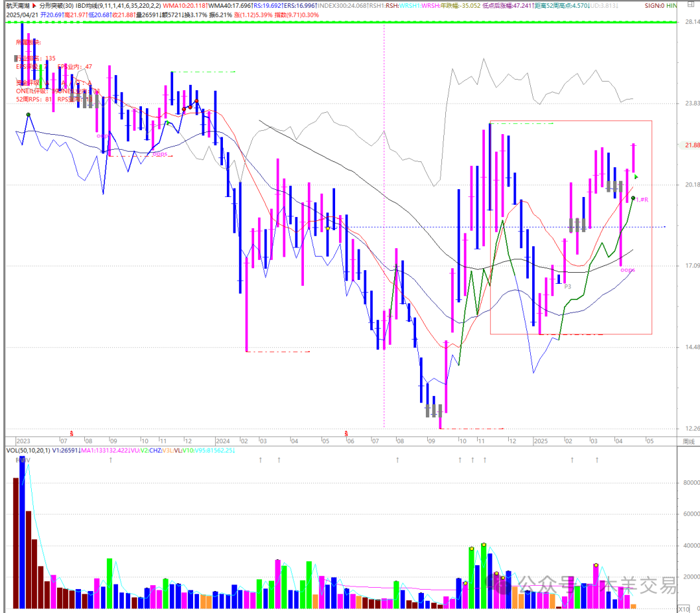The height and width of the screenshot is (613, 700).
Task: Click the WMA10:20.118 value
Action: point(185,6)
